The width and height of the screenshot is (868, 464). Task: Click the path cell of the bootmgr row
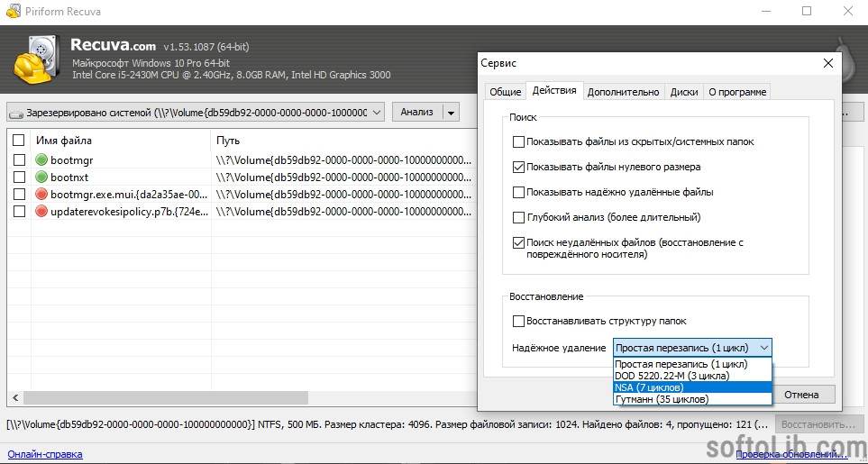[x=343, y=160]
